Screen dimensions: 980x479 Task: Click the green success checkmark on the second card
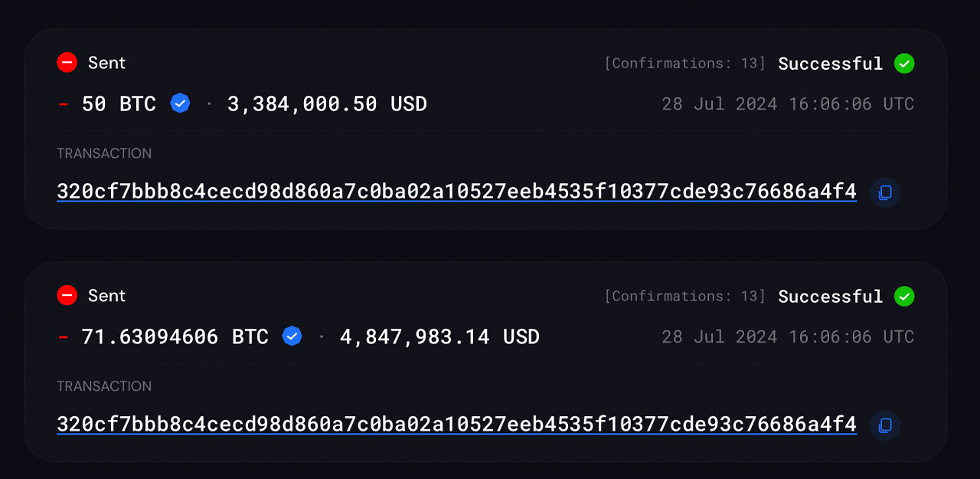point(903,297)
